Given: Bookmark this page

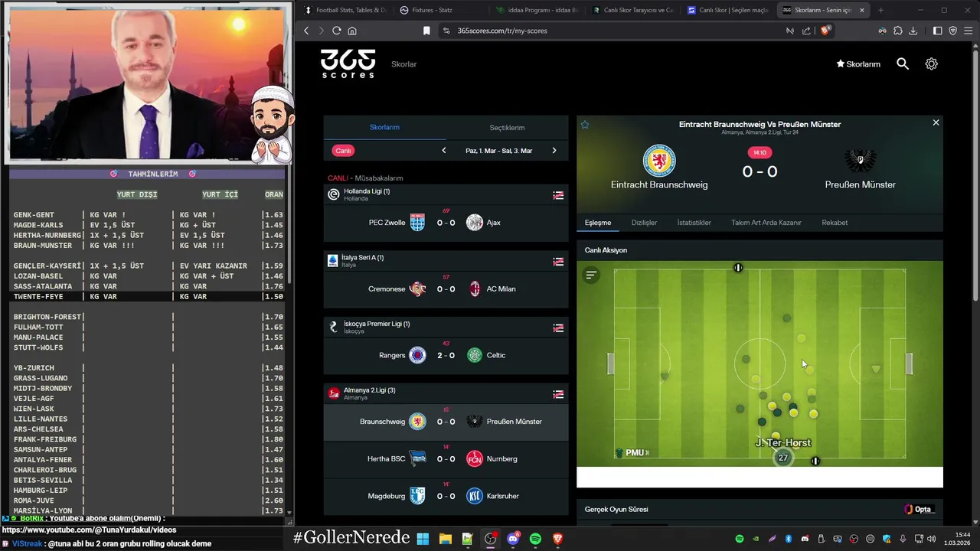Looking at the screenshot, I should [x=426, y=31].
